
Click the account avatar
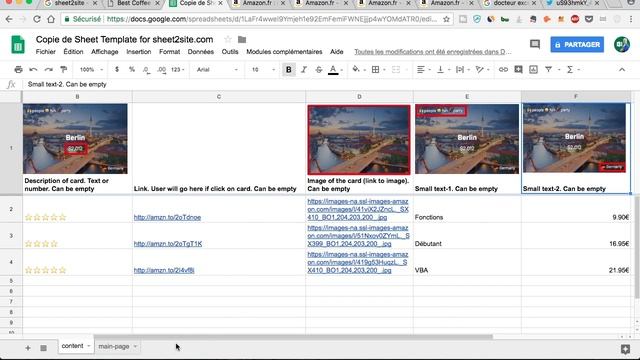click(622, 44)
